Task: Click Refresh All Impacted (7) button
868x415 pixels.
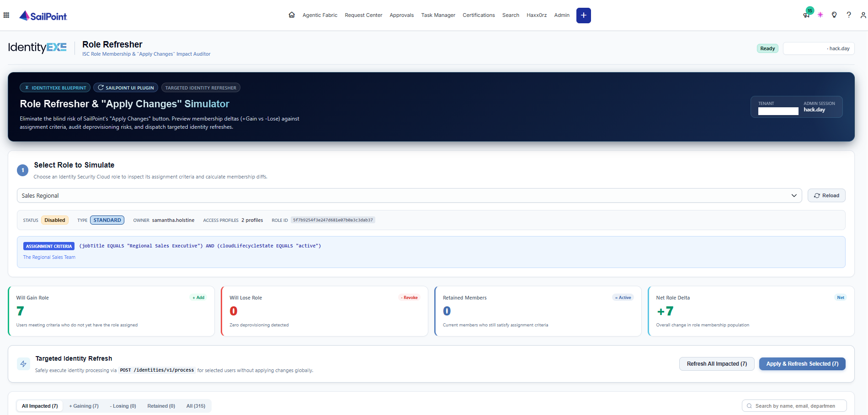Action: [x=717, y=364]
